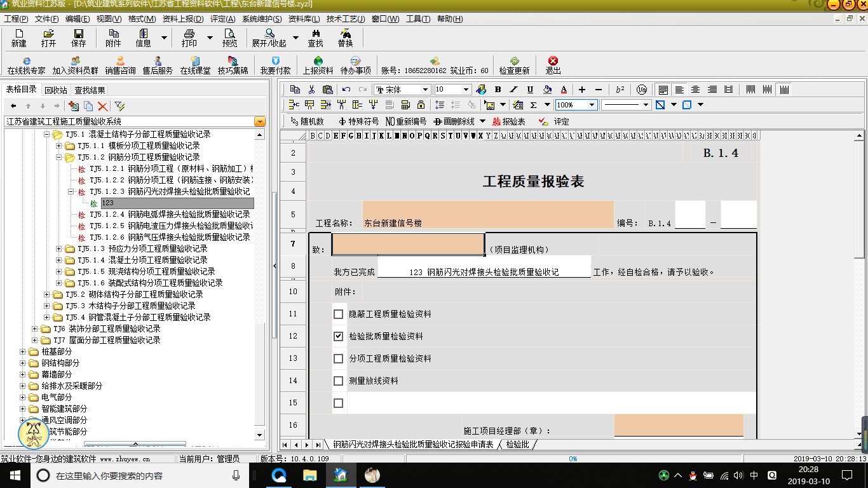Apply bold formatting with B icon
The image size is (868, 488).
click(x=498, y=90)
